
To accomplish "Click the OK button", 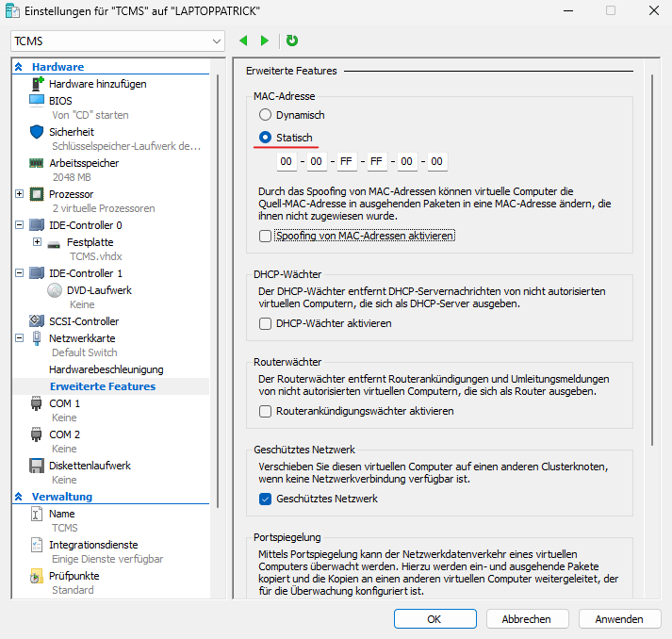I will (x=434, y=619).
